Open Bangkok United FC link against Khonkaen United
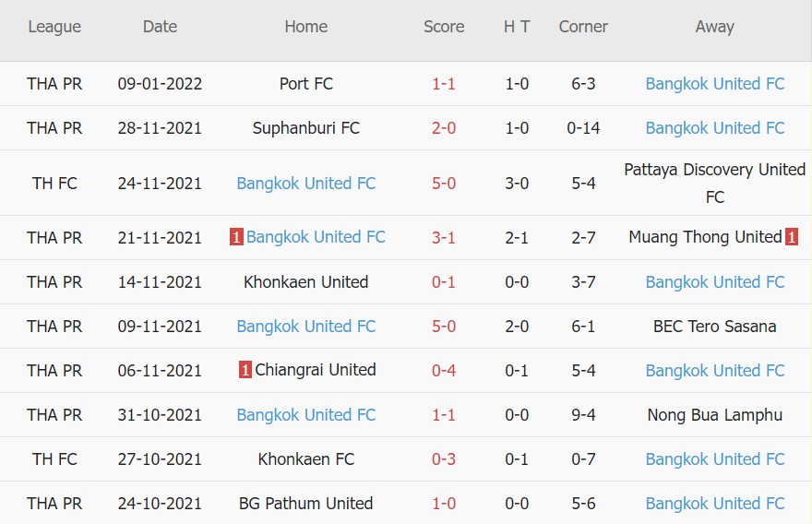 click(714, 282)
